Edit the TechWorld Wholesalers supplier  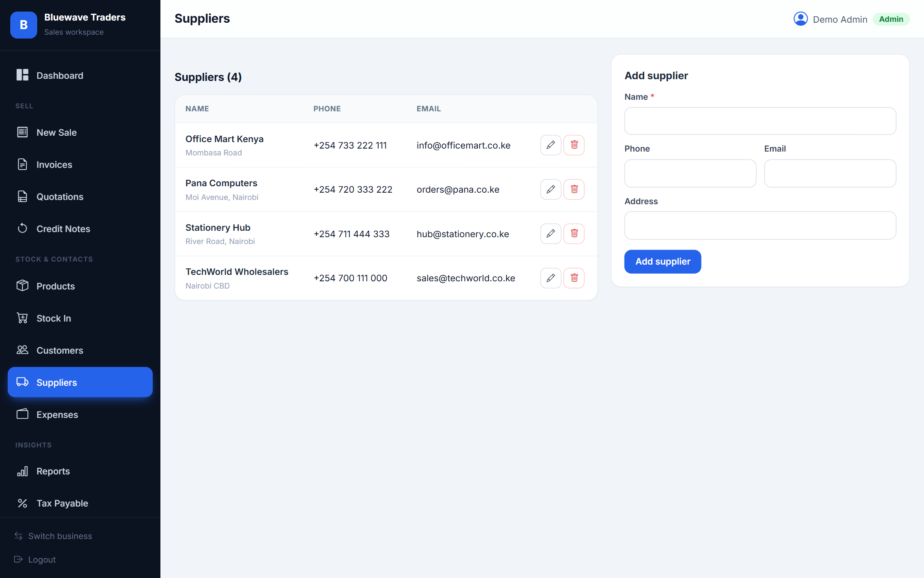(551, 278)
